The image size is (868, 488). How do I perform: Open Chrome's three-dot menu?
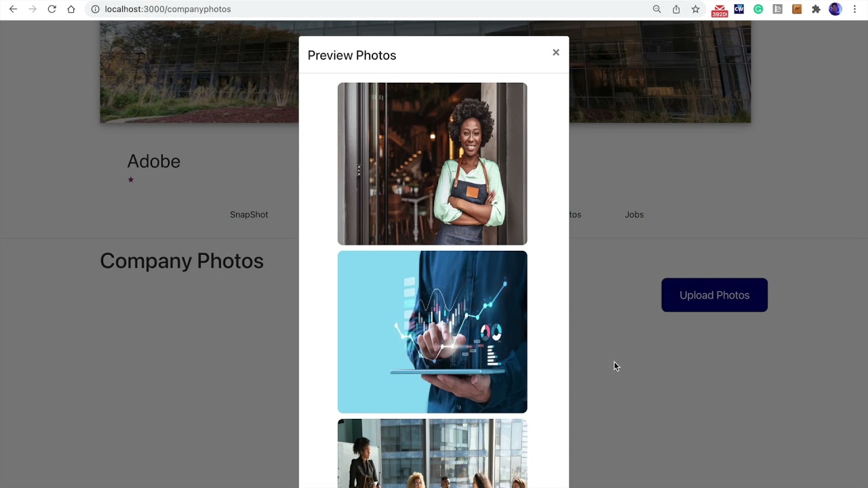[854, 9]
